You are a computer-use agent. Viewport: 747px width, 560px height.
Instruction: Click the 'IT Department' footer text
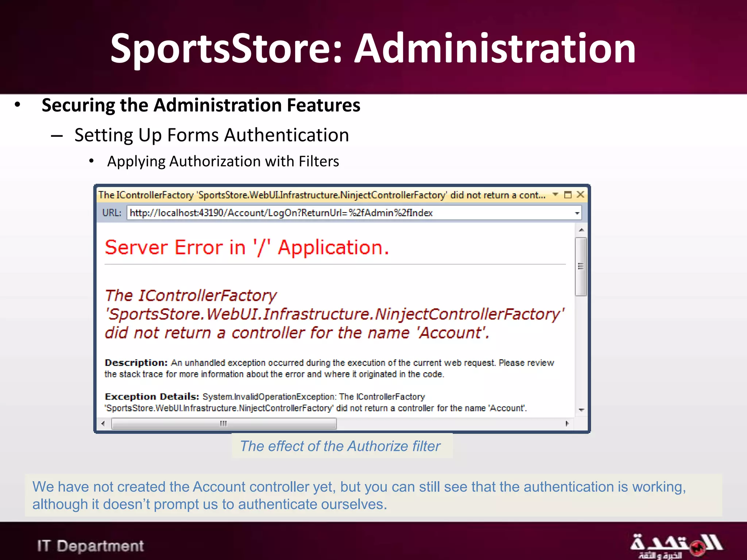(x=90, y=546)
